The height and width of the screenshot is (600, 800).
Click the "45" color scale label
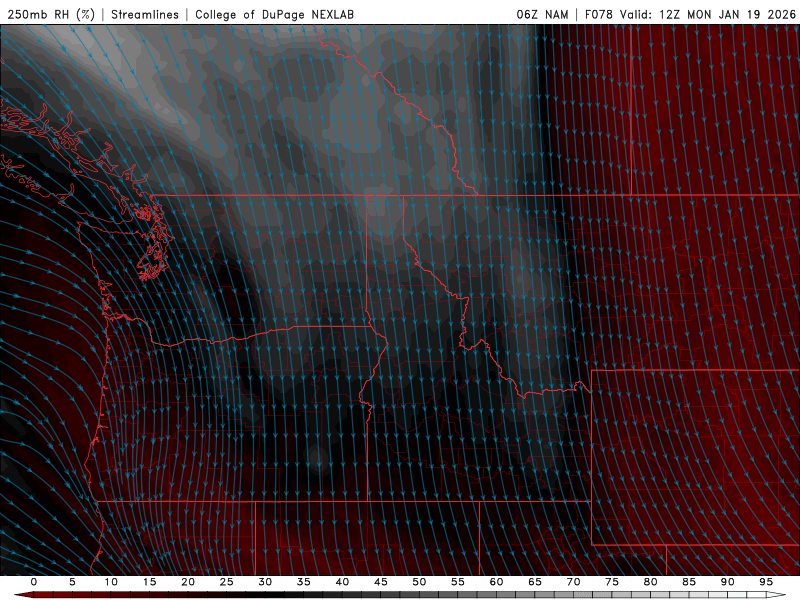point(381,582)
